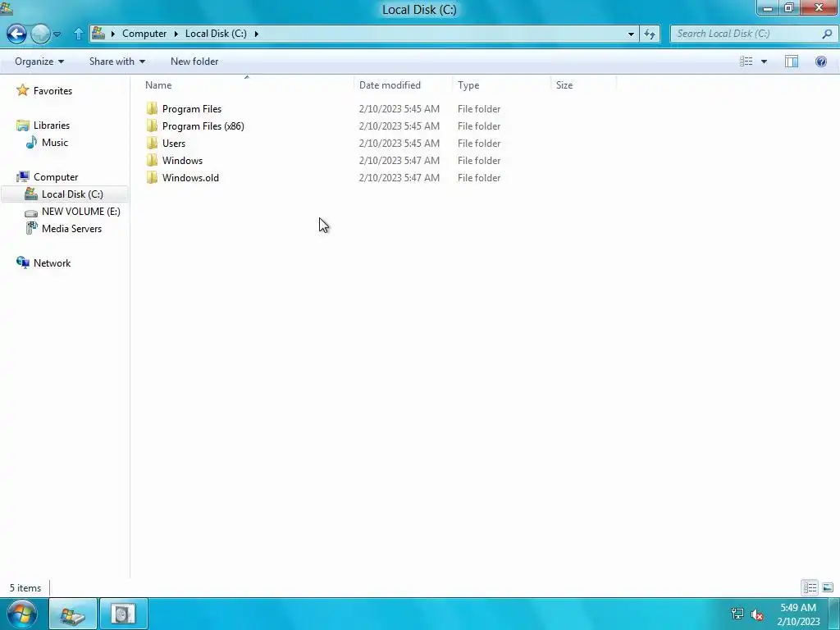840x630 pixels.
Task: Open the recent locations dropdown arrow
Action: (57, 34)
